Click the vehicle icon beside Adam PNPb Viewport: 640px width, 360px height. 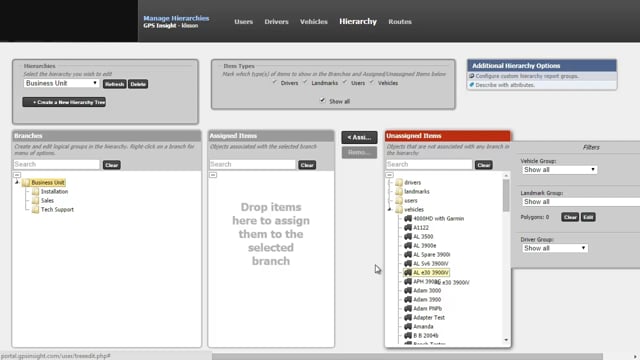pos(408,308)
